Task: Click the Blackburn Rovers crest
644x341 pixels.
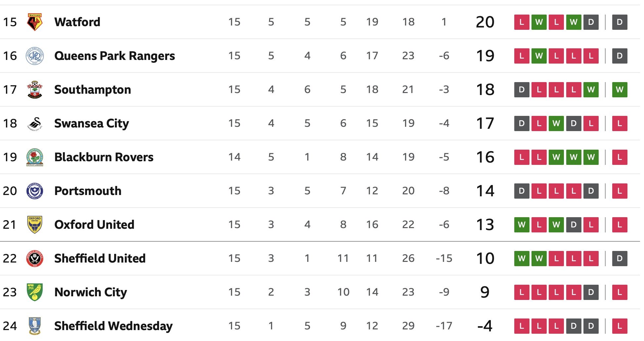Action: pos(35,157)
